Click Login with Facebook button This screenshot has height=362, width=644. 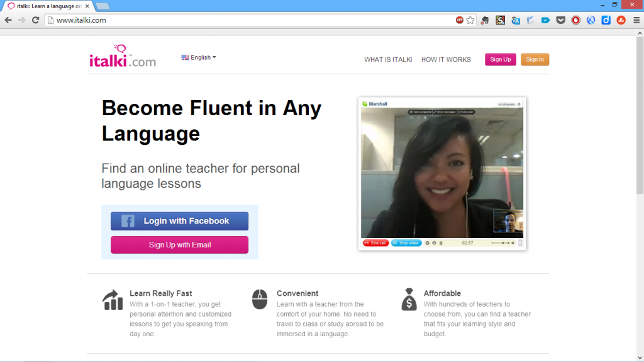[179, 221]
